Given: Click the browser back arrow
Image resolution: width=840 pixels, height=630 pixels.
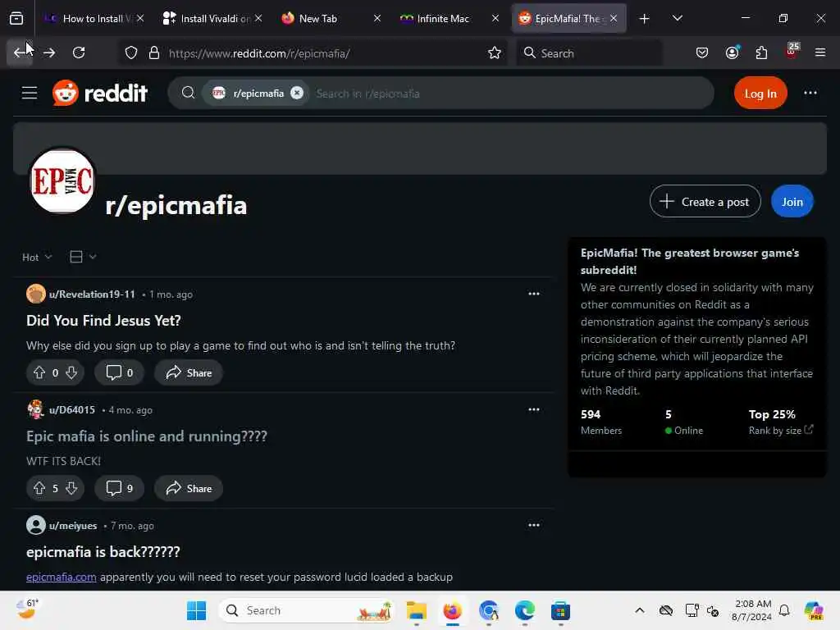Looking at the screenshot, I should [x=20, y=52].
